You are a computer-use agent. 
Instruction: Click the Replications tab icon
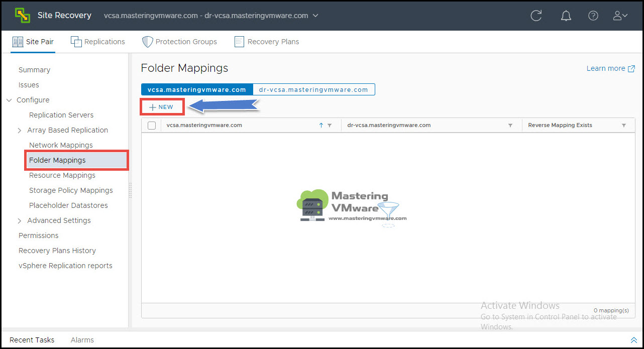point(76,42)
